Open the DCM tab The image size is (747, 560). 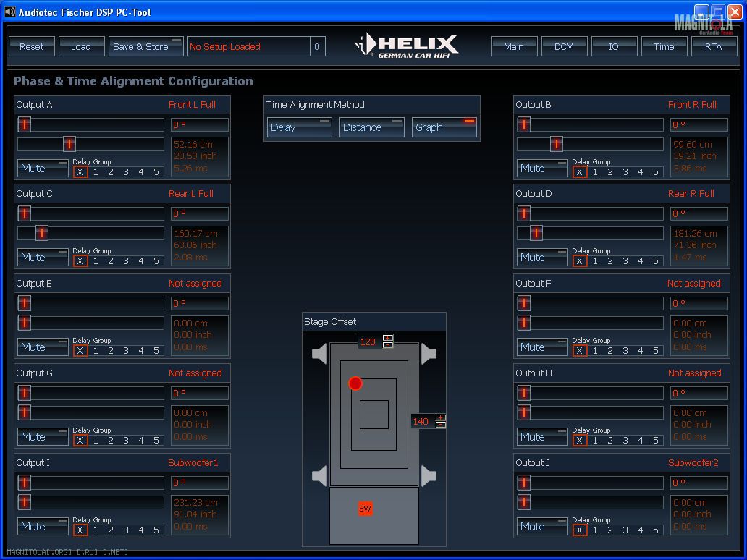click(x=564, y=46)
